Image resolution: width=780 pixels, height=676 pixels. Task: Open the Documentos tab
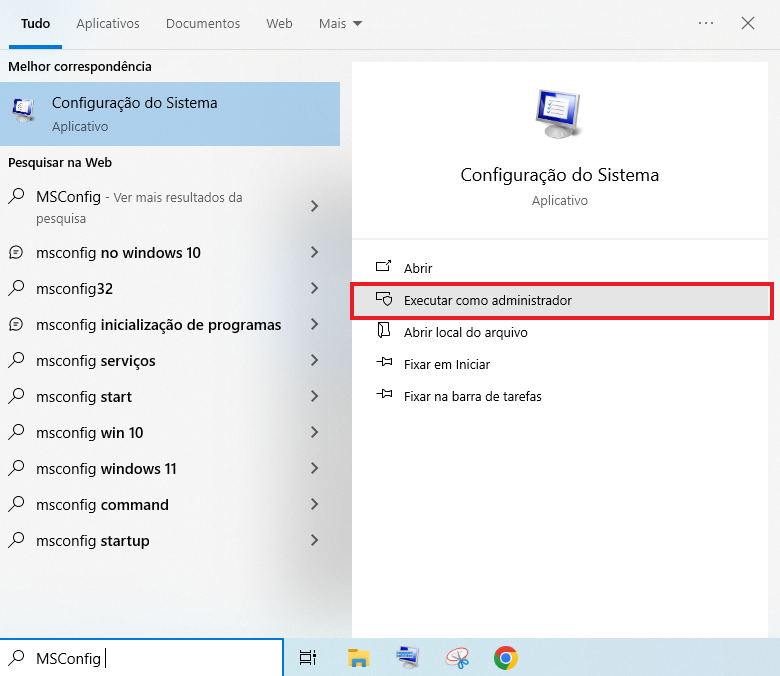tap(203, 23)
